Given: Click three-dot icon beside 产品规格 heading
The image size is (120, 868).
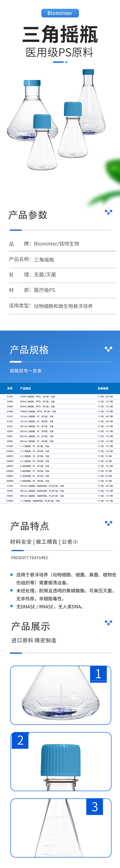Looking at the screenshot, I should [108, 349].
